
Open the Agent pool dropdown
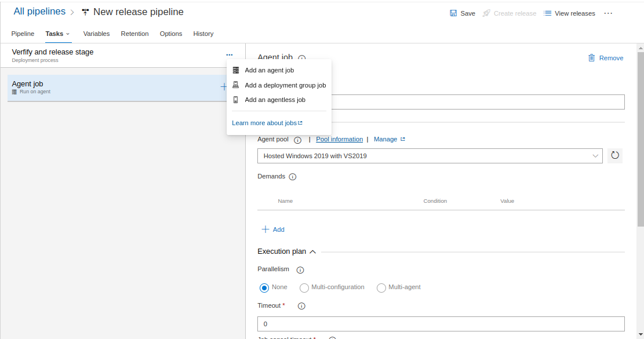click(x=430, y=156)
